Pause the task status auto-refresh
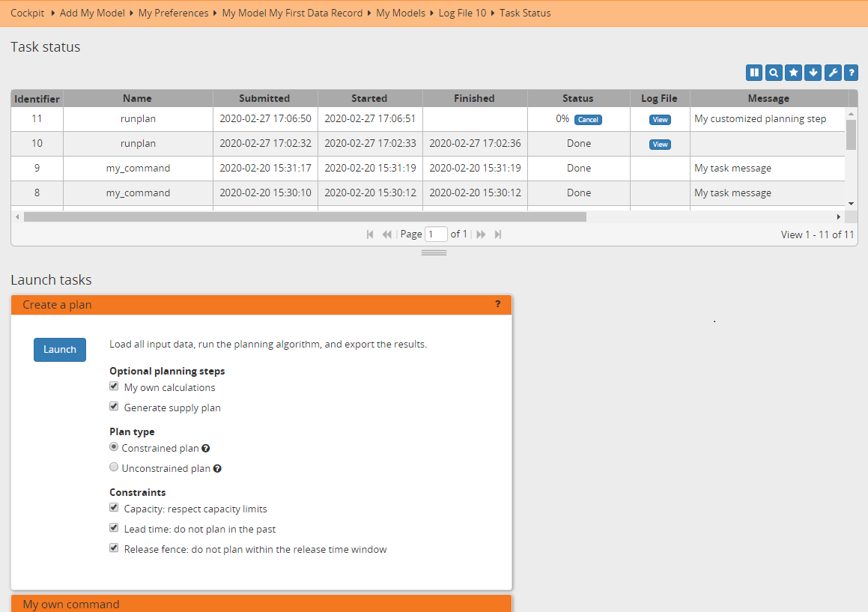The image size is (868, 612). coord(754,72)
